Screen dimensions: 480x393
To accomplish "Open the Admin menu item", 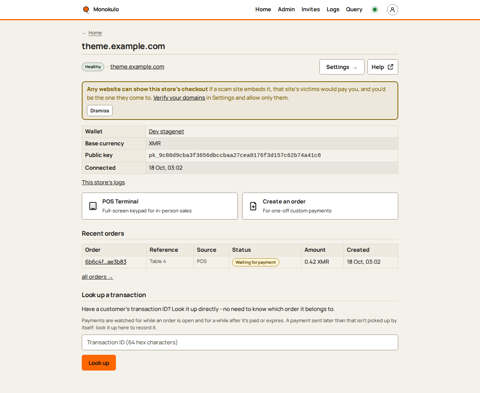I will coord(286,9).
